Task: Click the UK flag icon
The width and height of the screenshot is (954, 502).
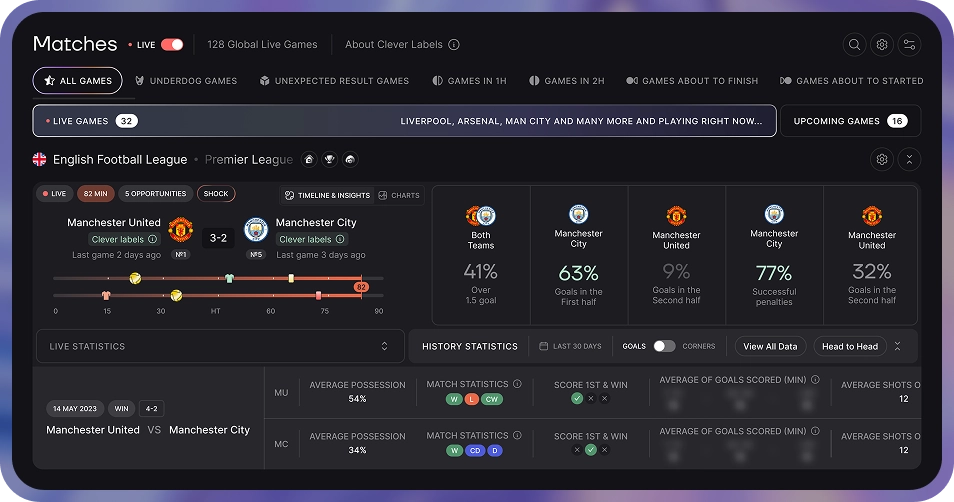Action: [x=40, y=159]
